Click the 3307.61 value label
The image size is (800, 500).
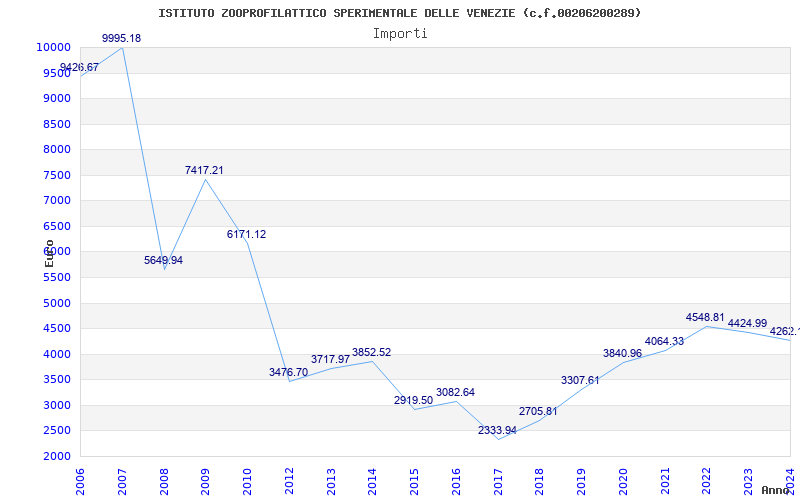click(x=580, y=381)
